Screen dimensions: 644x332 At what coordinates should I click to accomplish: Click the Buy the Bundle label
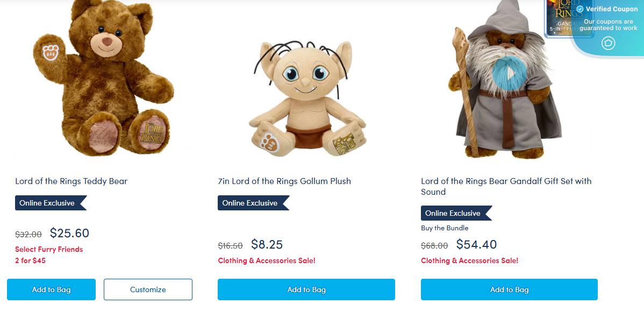click(445, 228)
